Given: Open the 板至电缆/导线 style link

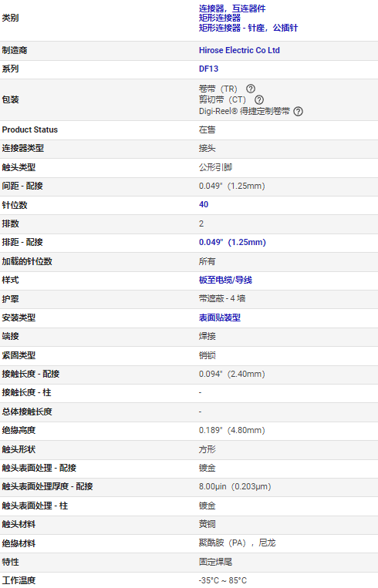Looking at the screenshot, I should [x=225, y=280].
